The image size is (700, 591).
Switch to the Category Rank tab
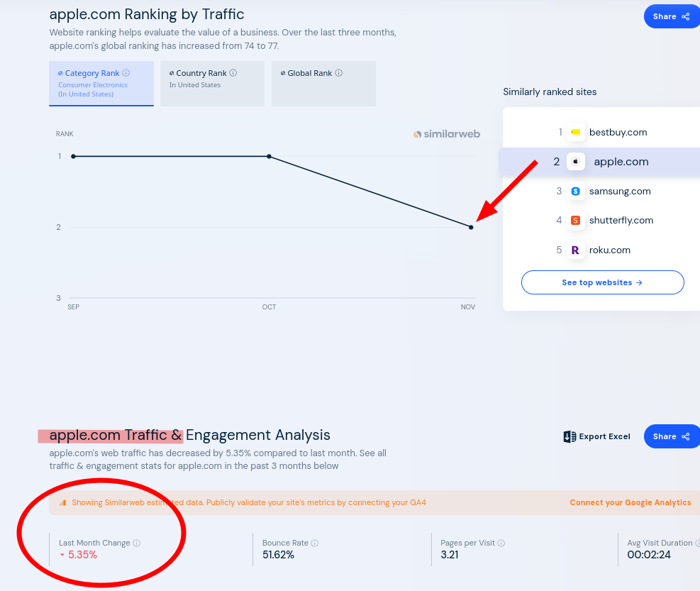click(101, 83)
